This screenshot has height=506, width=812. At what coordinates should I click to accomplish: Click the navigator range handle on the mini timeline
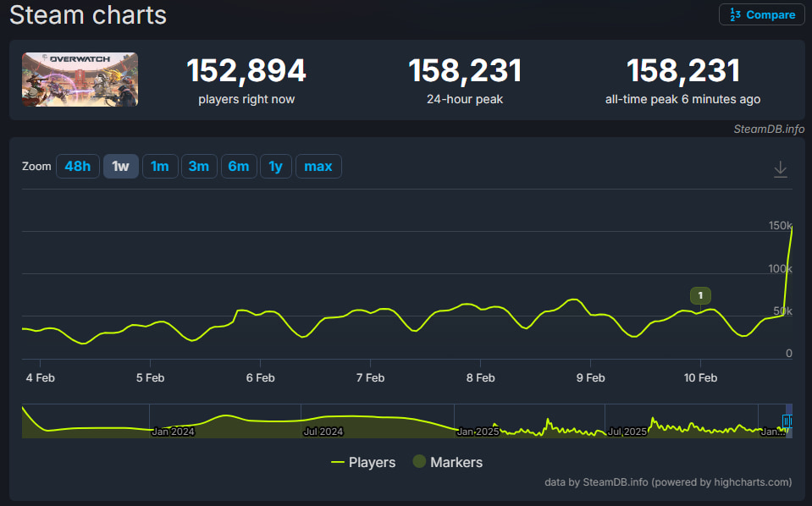787,421
